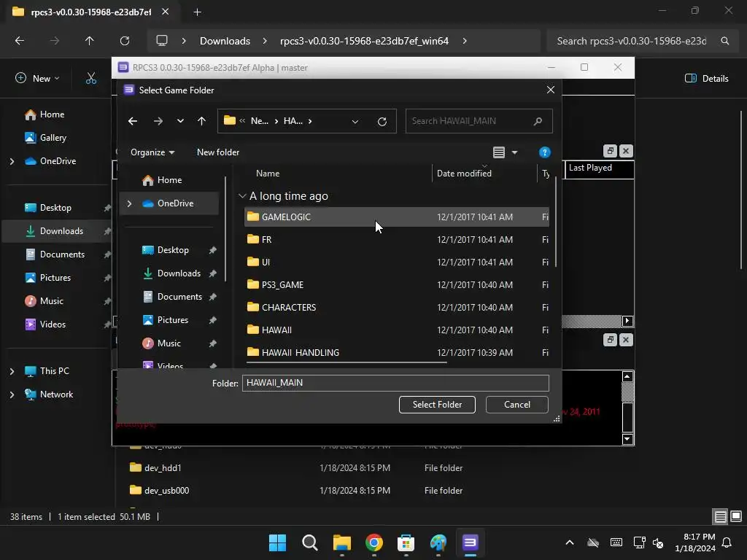The width and height of the screenshot is (747, 560).
Task: Open Documents in dialog sidebar
Action: (x=179, y=297)
